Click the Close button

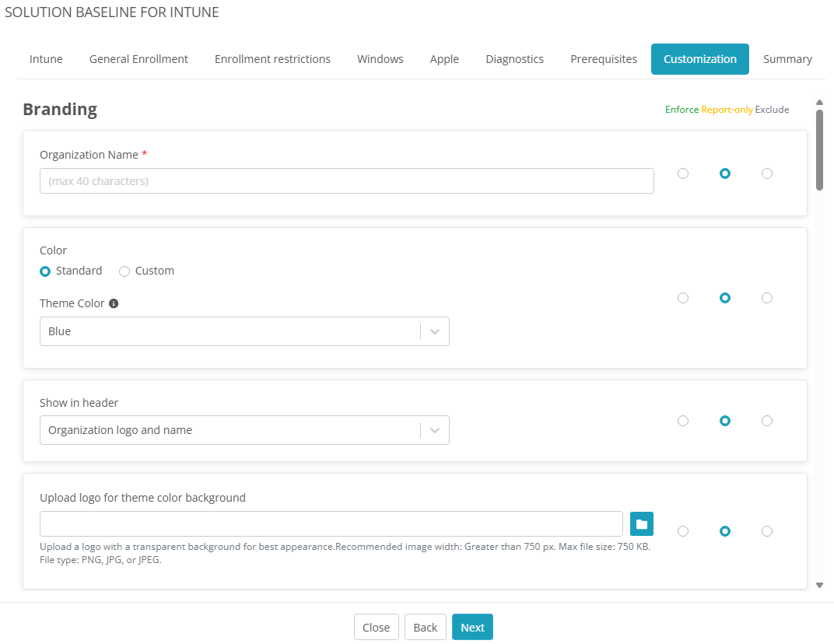point(376,628)
